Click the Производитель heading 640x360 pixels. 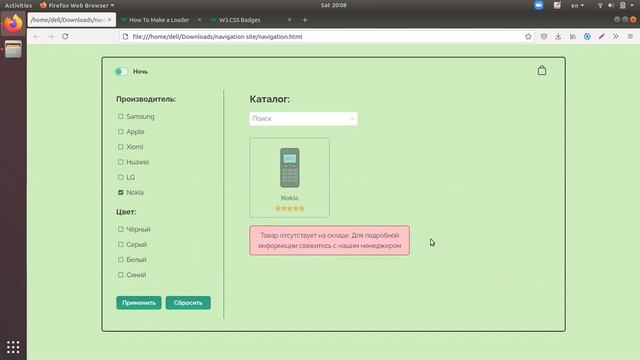coord(146,99)
